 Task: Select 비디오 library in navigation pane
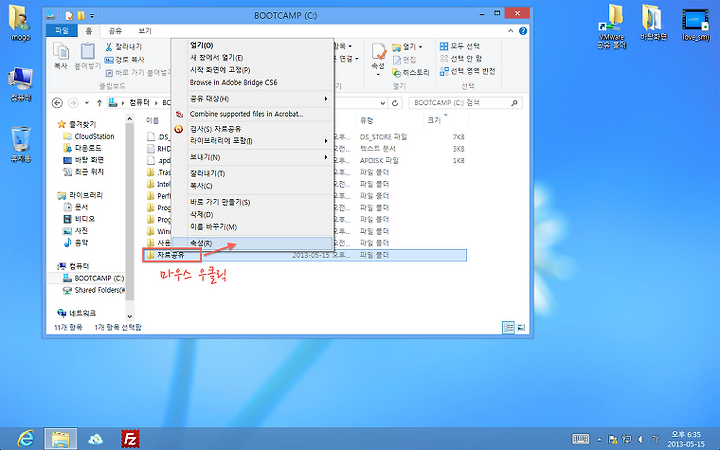[x=79, y=219]
